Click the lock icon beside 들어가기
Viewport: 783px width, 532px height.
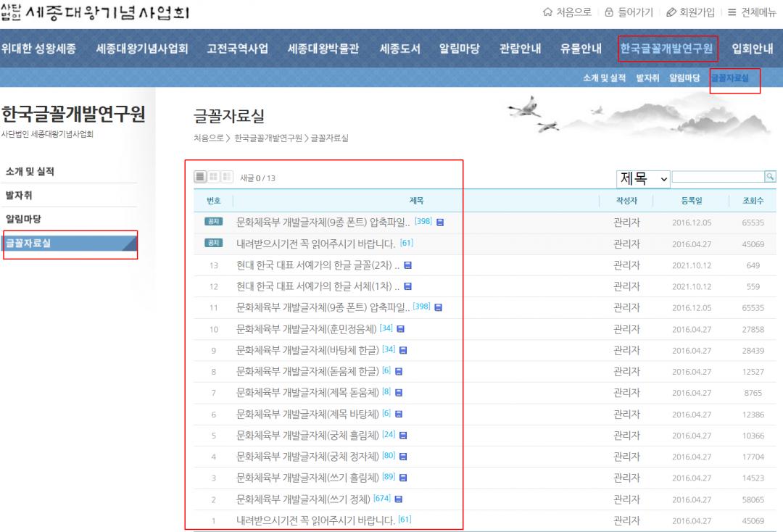click(x=609, y=12)
